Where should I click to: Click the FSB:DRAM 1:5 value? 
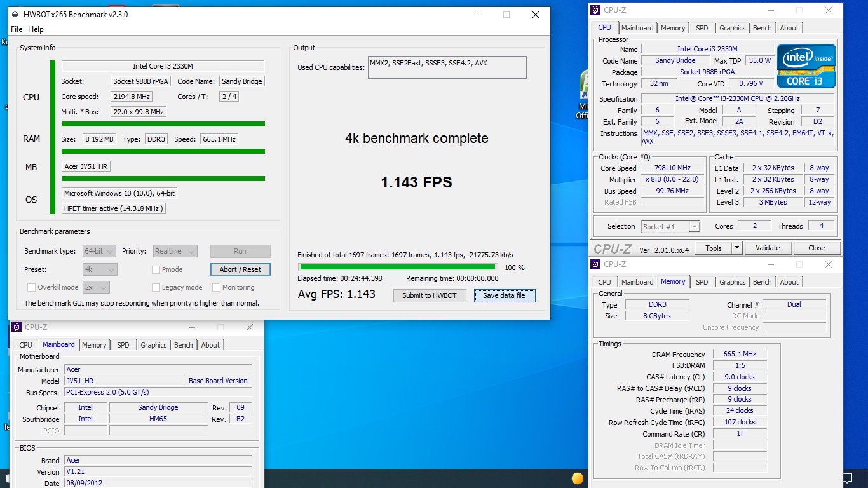739,365
